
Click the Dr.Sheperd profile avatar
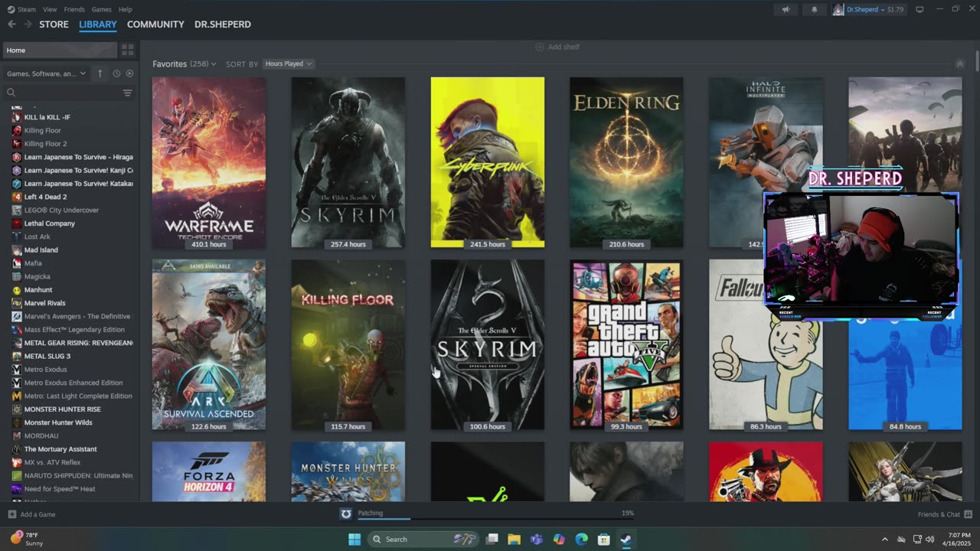pos(838,9)
